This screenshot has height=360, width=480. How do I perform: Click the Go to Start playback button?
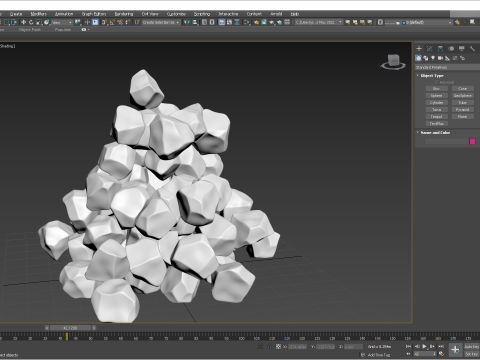tap(409, 347)
